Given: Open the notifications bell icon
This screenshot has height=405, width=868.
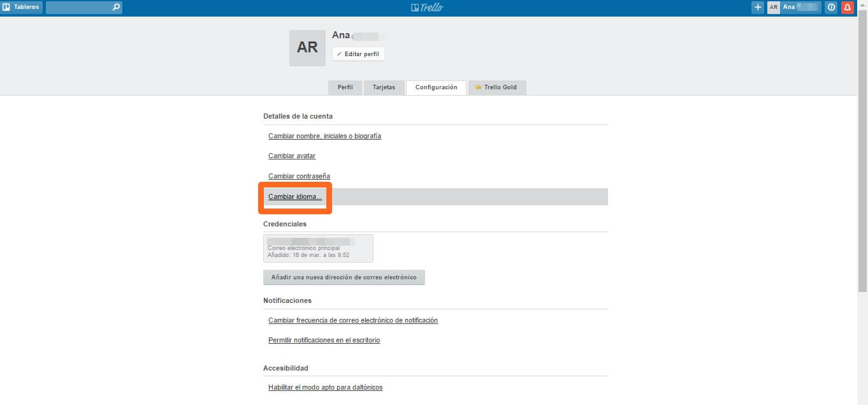Looking at the screenshot, I should 847,7.
